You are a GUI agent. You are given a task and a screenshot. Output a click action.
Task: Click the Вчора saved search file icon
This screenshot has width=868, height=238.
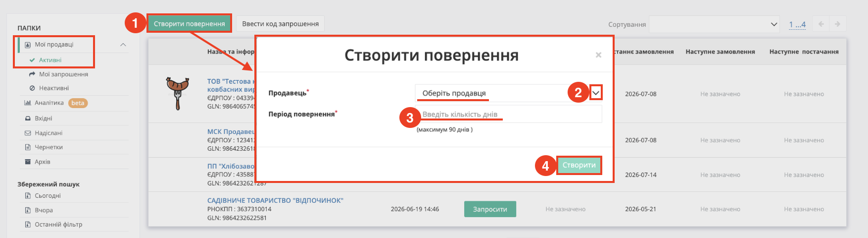[28, 210]
